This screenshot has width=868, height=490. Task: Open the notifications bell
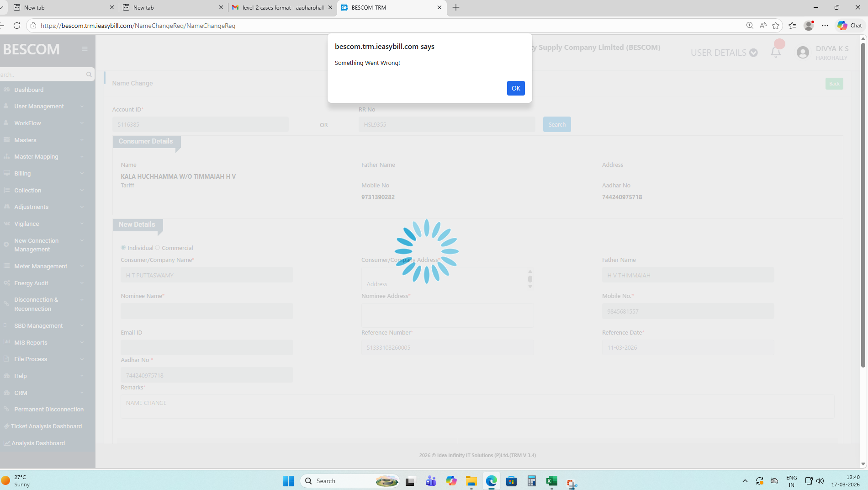pos(776,52)
